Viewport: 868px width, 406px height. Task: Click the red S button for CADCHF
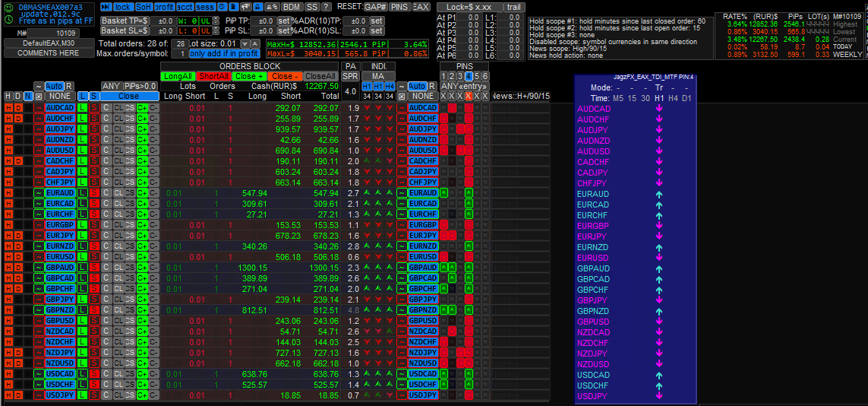click(x=94, y=160)
